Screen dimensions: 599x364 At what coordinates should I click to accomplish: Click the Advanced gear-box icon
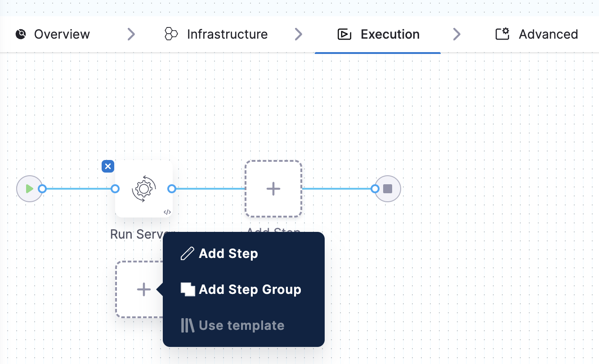tap(502, 34)
